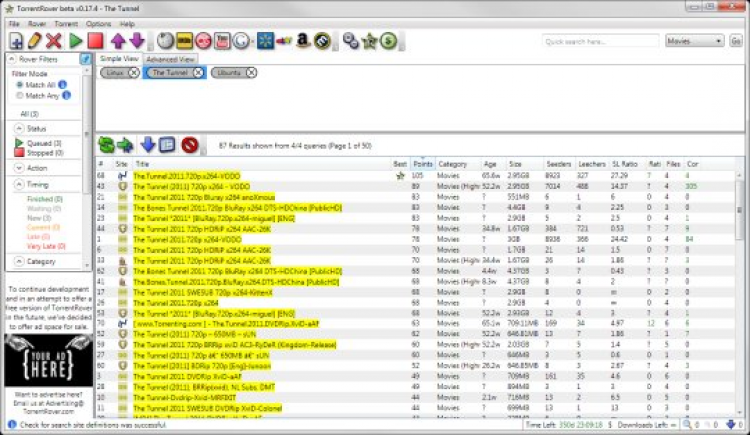Viewport: 750px width, 435px height.
Task: Click the black-and-yellow round icon after Amazon
Action: pyautogui.click(x=322, y=41)
